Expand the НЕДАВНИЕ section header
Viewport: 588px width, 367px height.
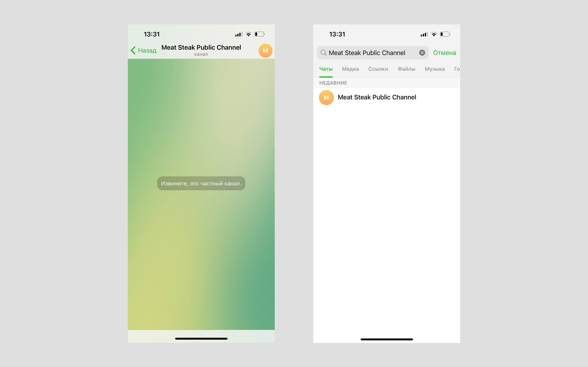coord(333,83)
